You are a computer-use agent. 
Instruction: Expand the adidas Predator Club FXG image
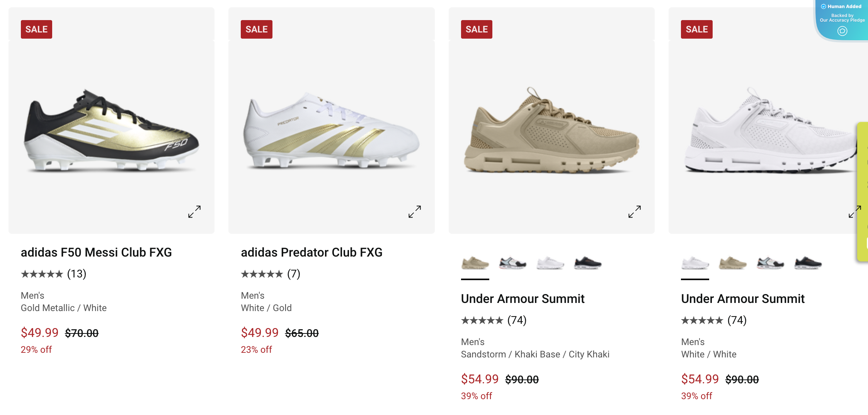(x=414, y=211)
